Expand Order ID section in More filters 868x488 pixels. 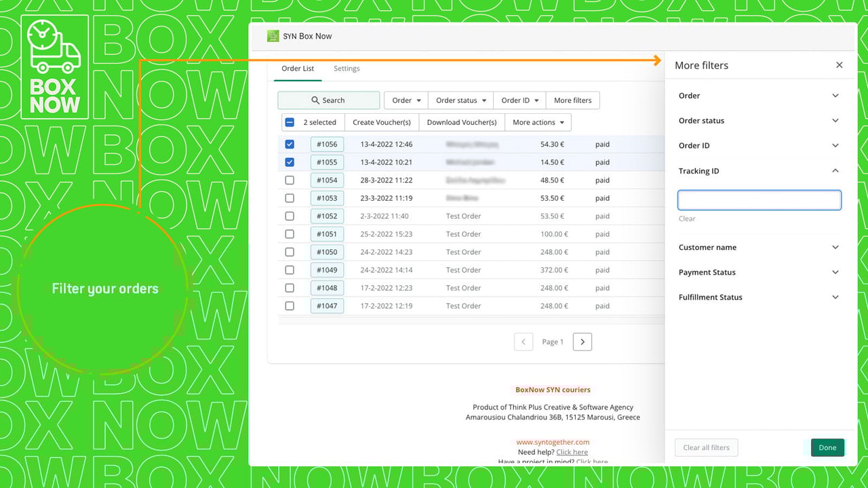[x=759, y=146]
